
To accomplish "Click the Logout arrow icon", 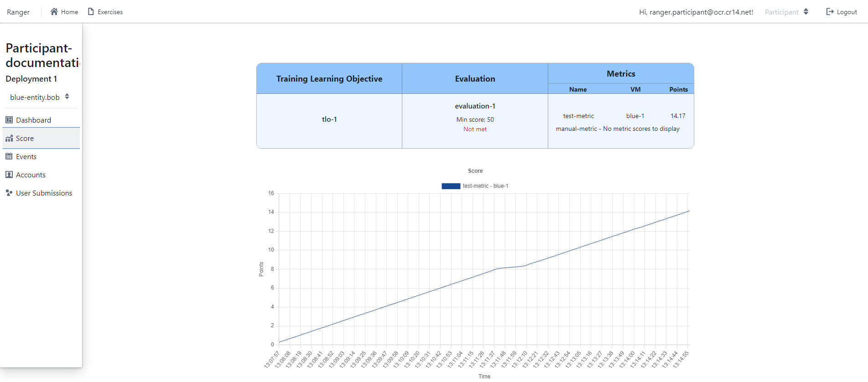I will tap(830, 11).
